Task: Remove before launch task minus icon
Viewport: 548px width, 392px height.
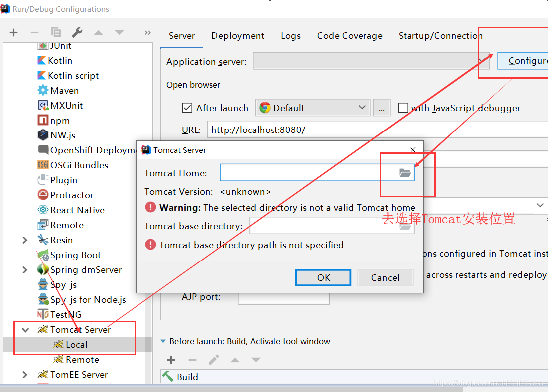Action: point(193,360)
